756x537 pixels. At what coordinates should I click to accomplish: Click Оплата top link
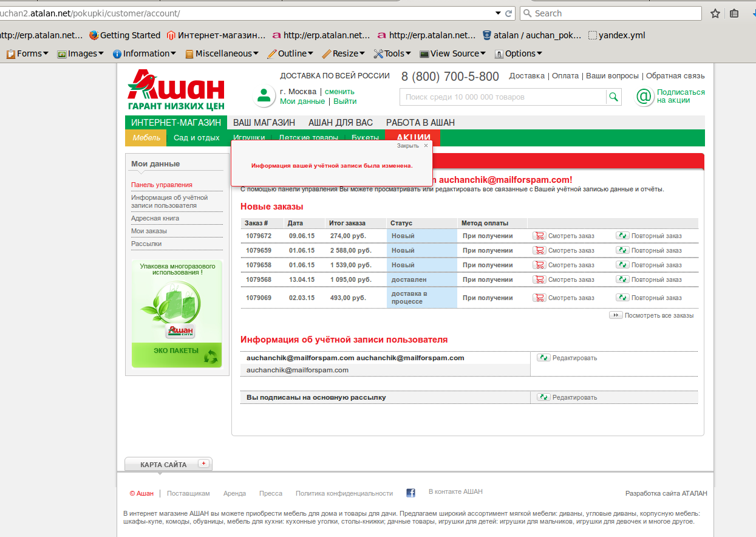(565, 76)
